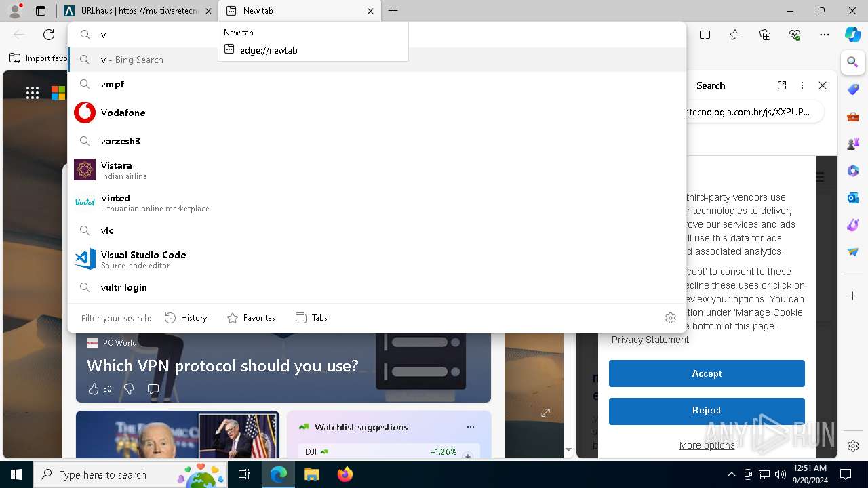Open the More options link

707,445
